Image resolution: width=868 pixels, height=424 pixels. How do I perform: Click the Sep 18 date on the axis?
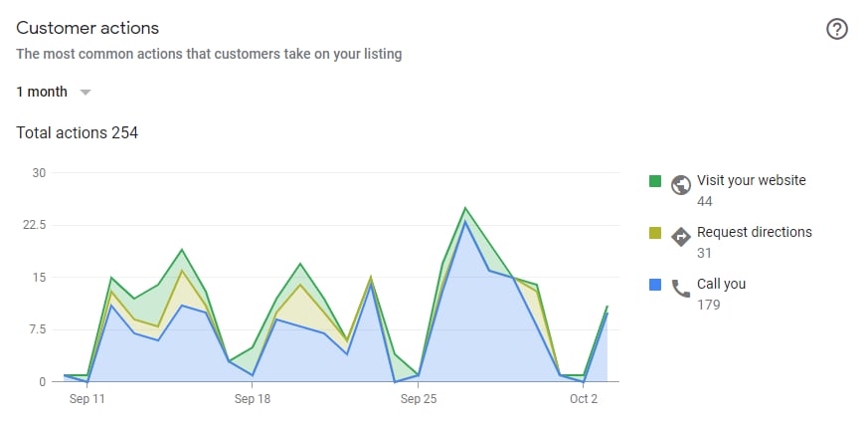[x=253, y=399]
